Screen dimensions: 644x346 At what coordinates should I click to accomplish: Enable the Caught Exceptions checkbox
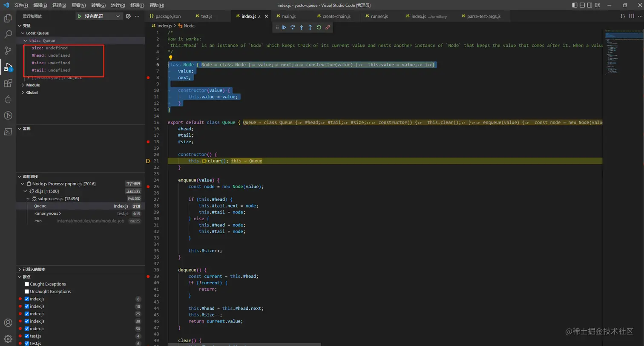click(x=27, y=284)
